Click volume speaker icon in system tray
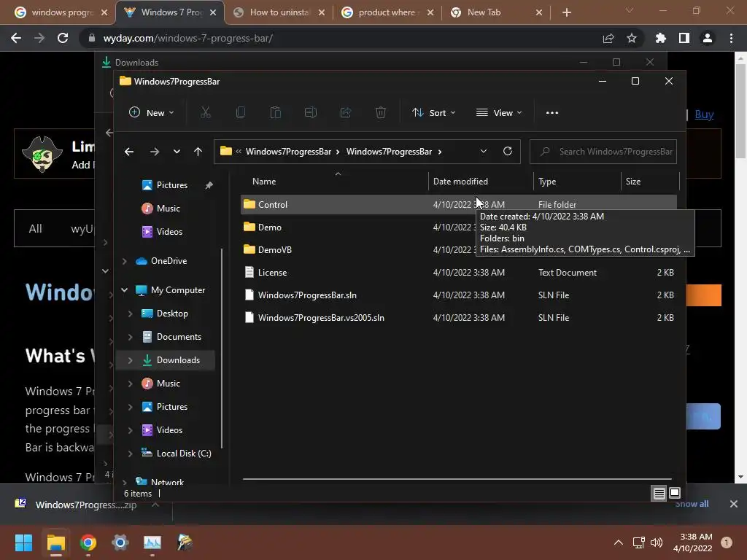 (657, 542)
